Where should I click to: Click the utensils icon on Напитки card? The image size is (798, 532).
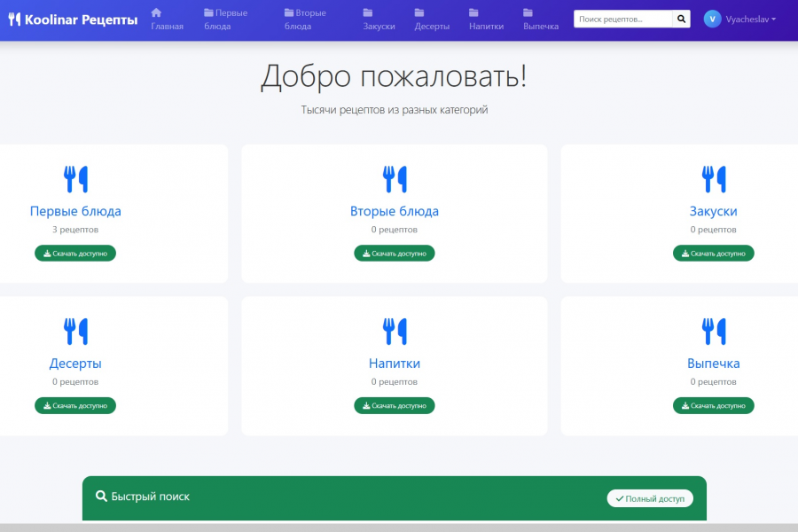(x=395, y=331)
